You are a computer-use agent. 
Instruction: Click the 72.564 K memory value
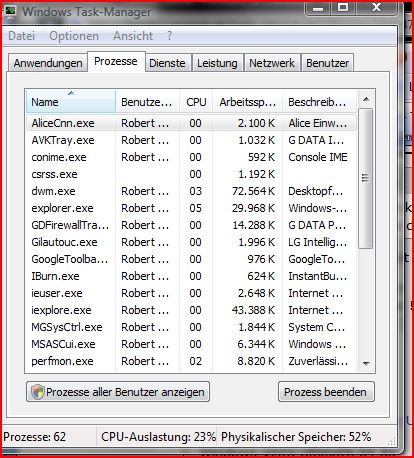[x=253, y=191]
